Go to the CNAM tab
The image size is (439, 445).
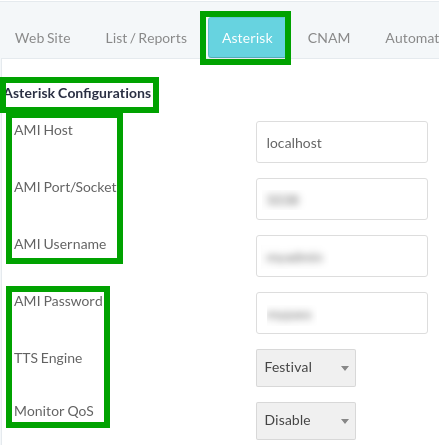(x=329, y=38)
